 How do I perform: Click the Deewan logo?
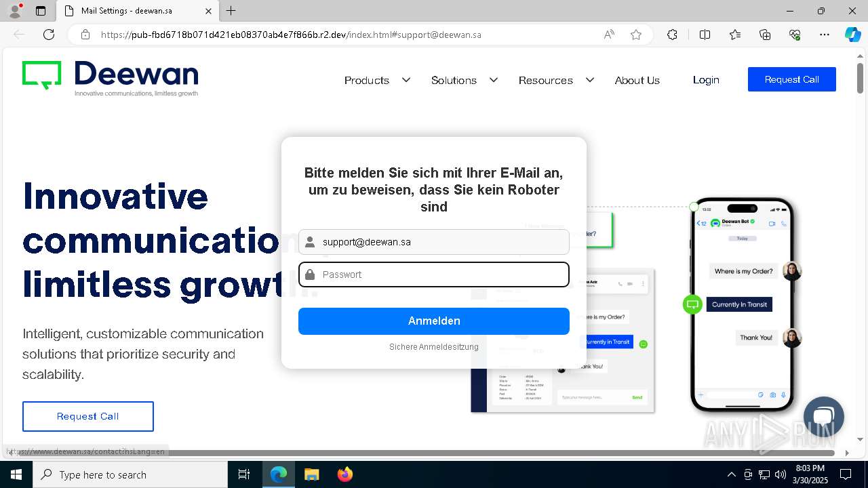click(x=110, y=78)
